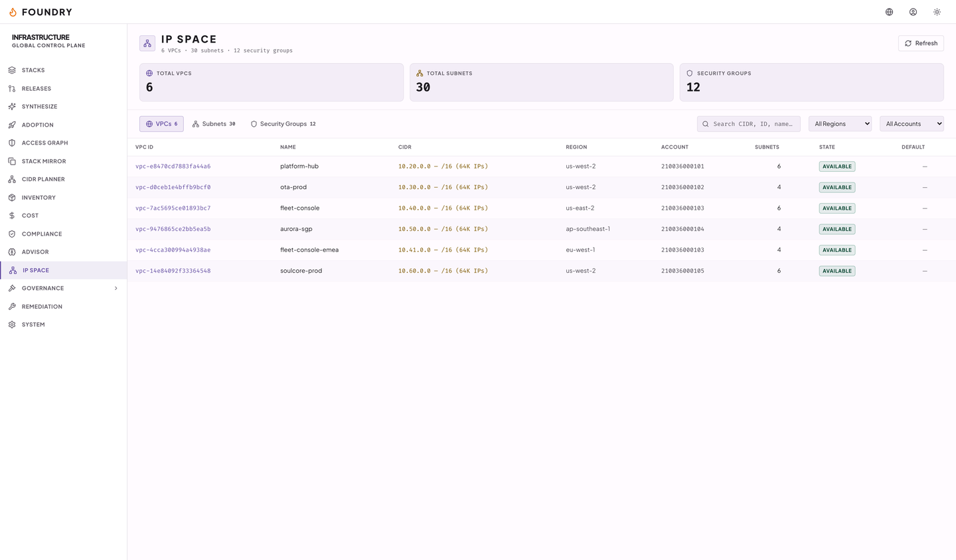
Task: Open the All Regions dropdown
Action: click(840, 124)
